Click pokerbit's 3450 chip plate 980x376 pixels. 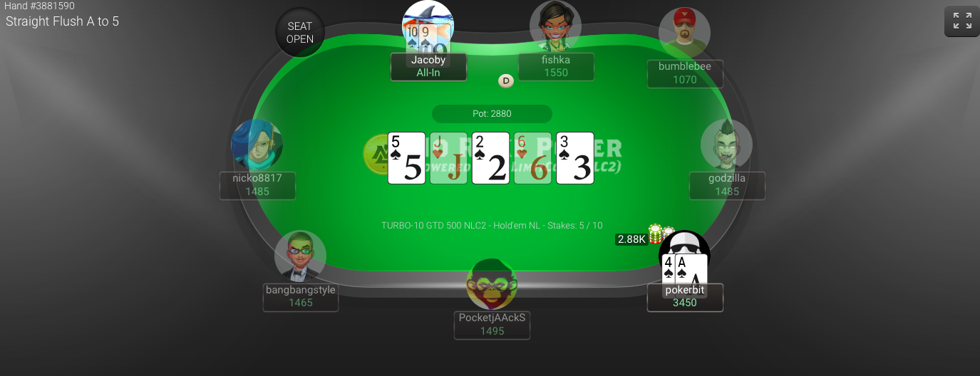click(x=685, y=298)
